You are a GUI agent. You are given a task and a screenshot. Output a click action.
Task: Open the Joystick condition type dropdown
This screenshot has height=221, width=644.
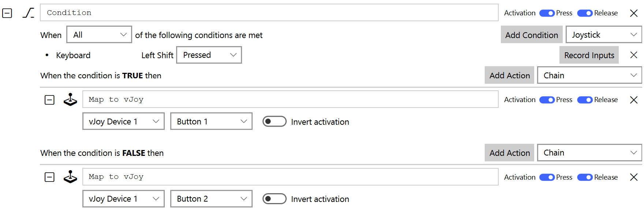[603, 35]
